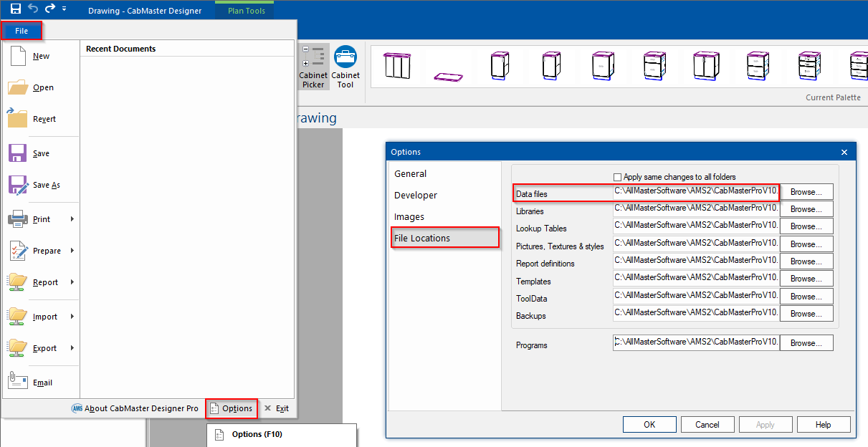
Task: Click the Backups path field
Action: coord(696,313)
